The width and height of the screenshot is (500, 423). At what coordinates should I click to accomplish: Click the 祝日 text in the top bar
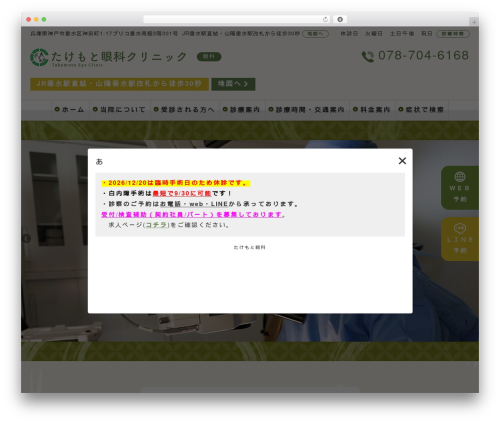click(427, 34)
